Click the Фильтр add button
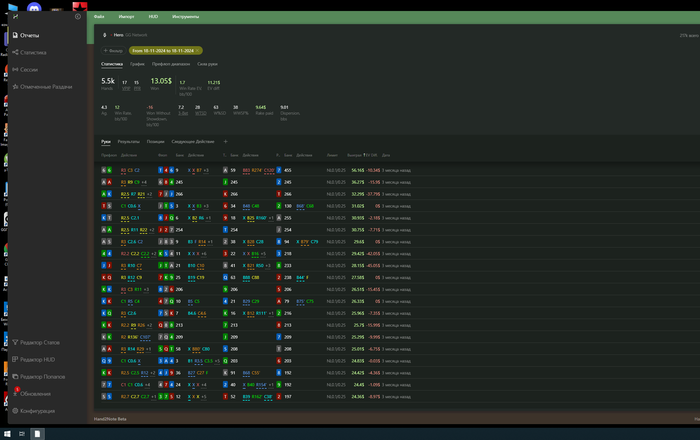The image size is (700, 440). point(112,49)
